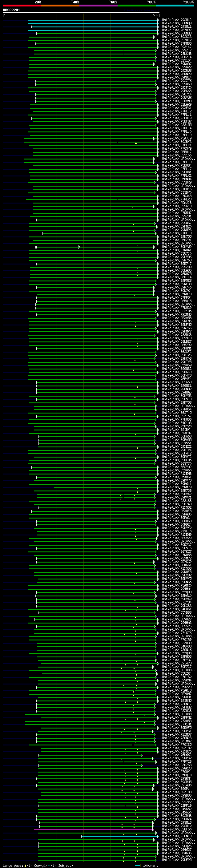
Task: Click hit UniRef100_A7QIS5
Action: 176,745
